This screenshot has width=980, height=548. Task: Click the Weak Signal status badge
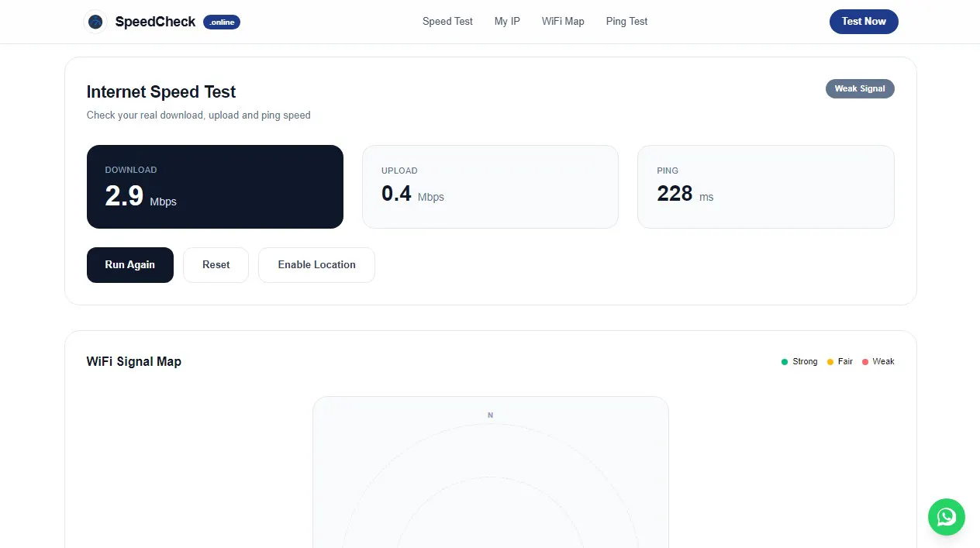[860, 88]
